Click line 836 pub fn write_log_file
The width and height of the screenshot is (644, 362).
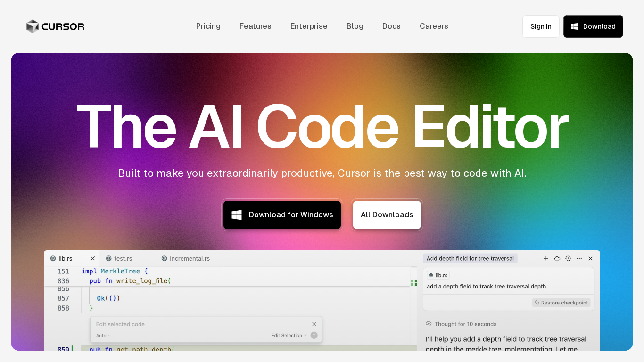(130, 281)
